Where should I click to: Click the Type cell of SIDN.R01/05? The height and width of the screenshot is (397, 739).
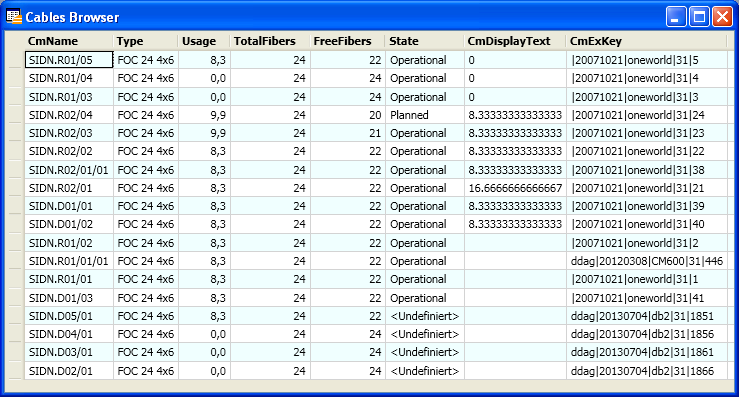[x=146, y=60]
